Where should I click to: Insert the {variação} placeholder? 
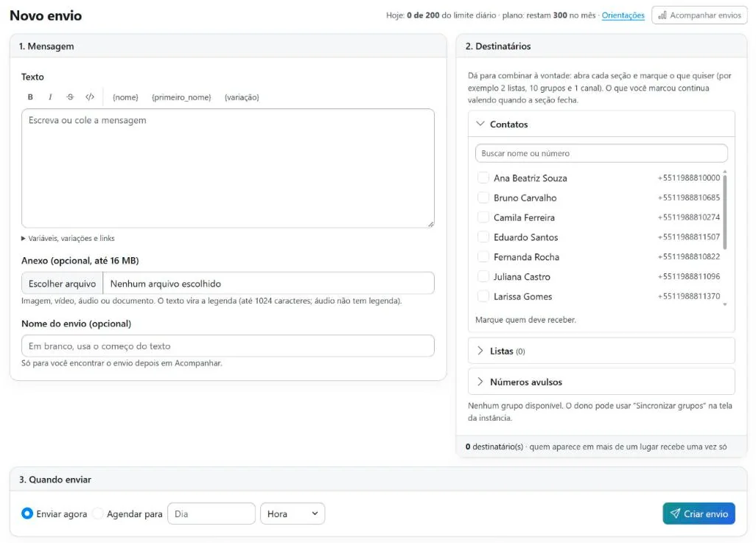pos(242,97)
